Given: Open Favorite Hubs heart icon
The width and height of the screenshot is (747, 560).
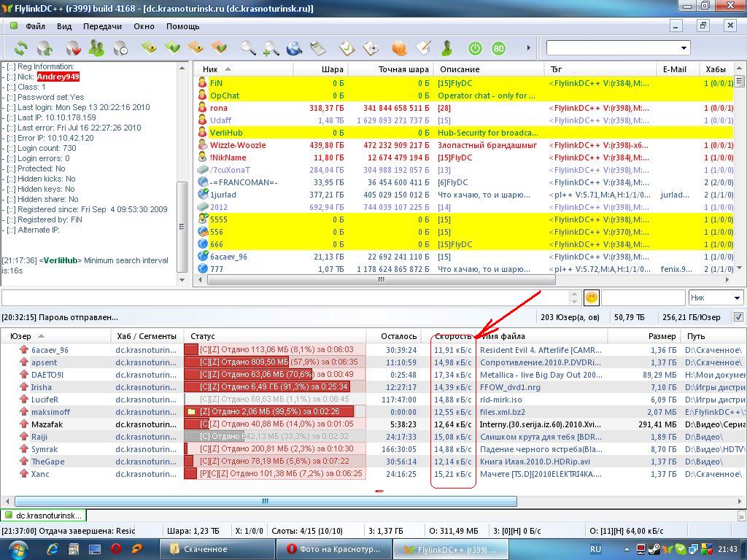Looking at the screenshot, I should tap(73, 48).
